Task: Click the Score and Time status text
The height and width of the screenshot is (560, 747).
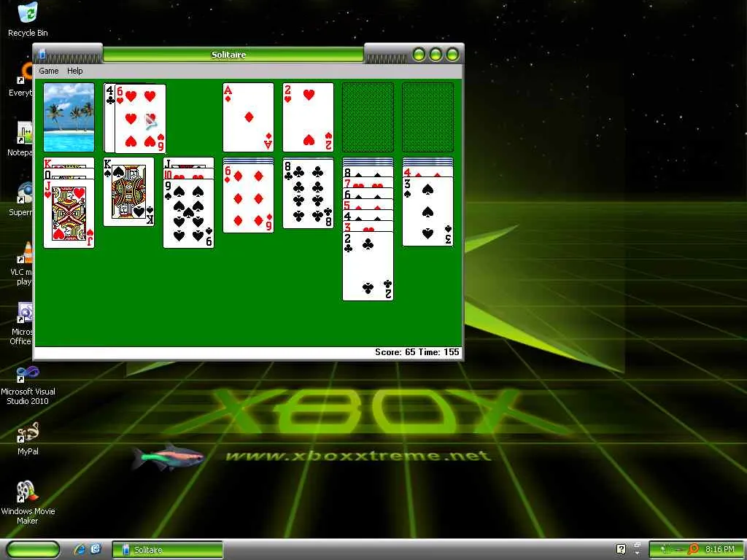Action: point(417,352)
